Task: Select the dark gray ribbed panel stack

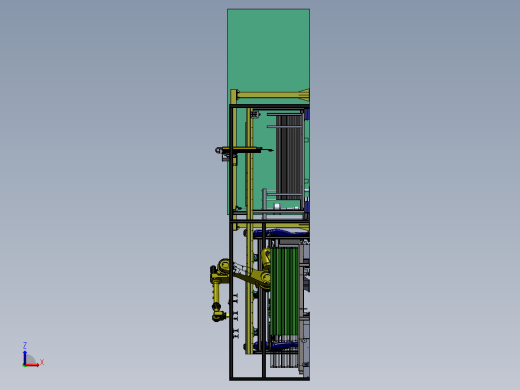Action: click(289, 157)
